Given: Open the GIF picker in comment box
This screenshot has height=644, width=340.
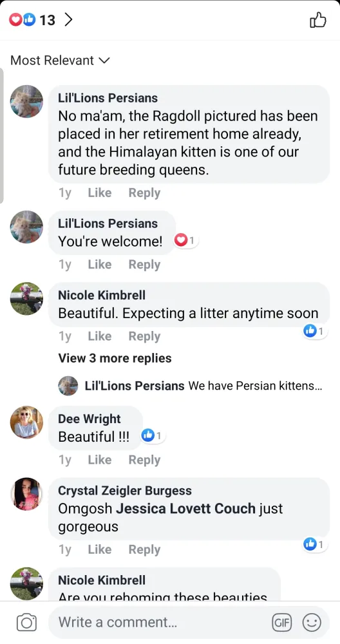Looking at the screenshot, I should pyautogui.click(x=281, y=623).
